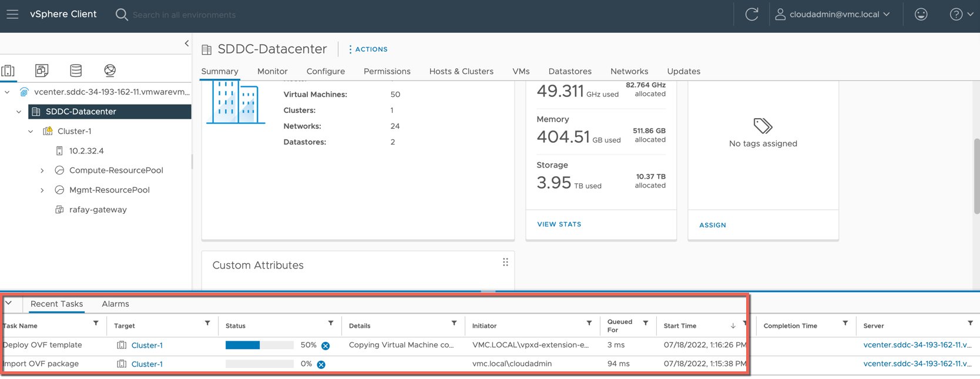Click the Deploy OVF template task name

tap(42, 345)
